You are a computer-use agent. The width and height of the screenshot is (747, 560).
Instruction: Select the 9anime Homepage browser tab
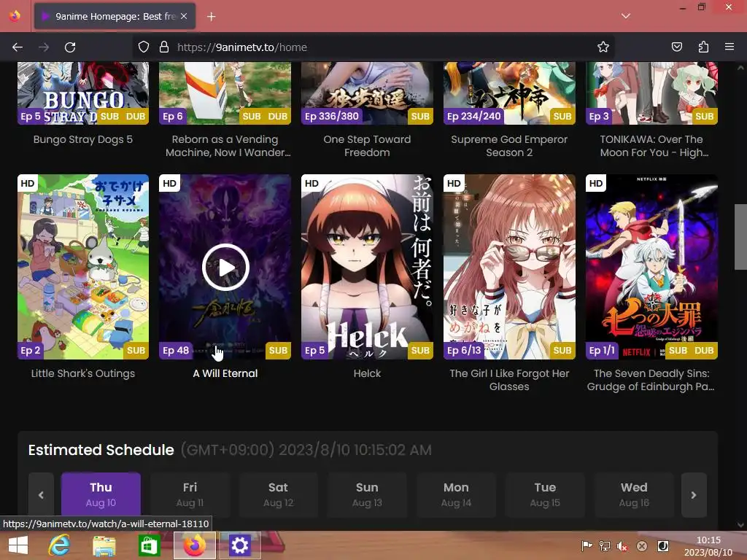tap(115, 16)
